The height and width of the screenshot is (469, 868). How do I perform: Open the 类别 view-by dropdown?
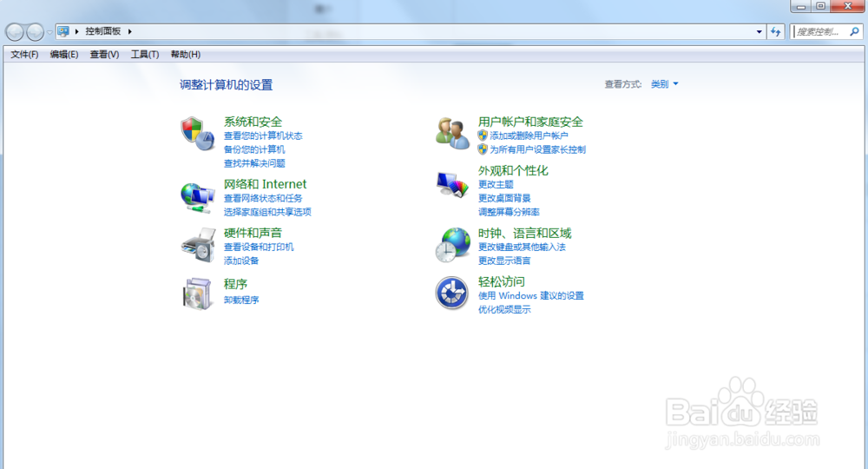664,84
